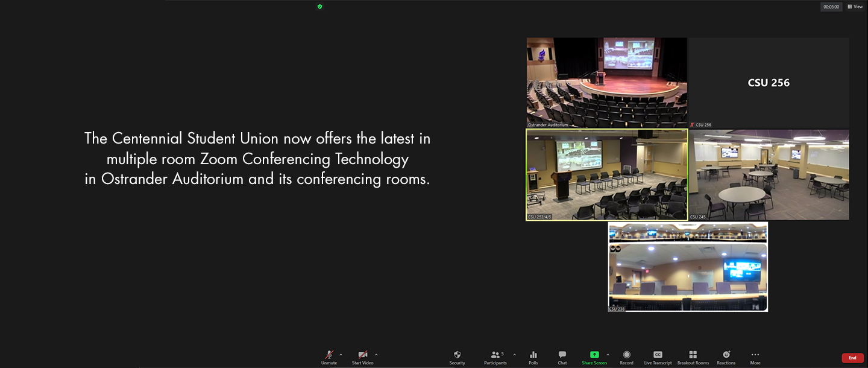Expand the arrow beside Participants
The height and width of the screenshot is (368, 868).
tap(514, 355)
